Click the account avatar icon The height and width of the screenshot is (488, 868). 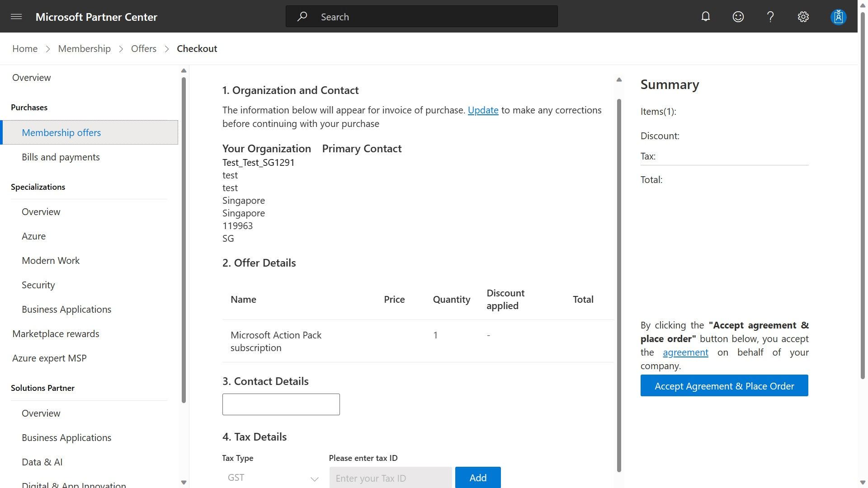tap(839, 17)
